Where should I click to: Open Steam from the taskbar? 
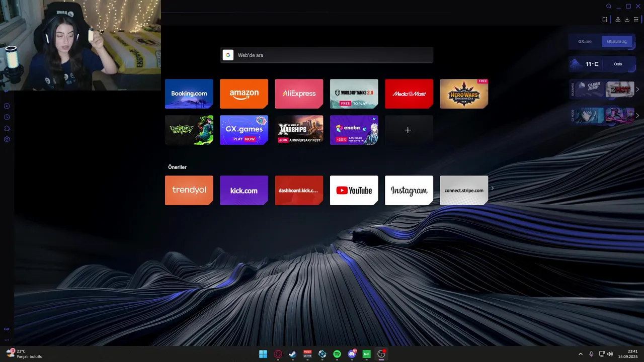tap(292, 354)
